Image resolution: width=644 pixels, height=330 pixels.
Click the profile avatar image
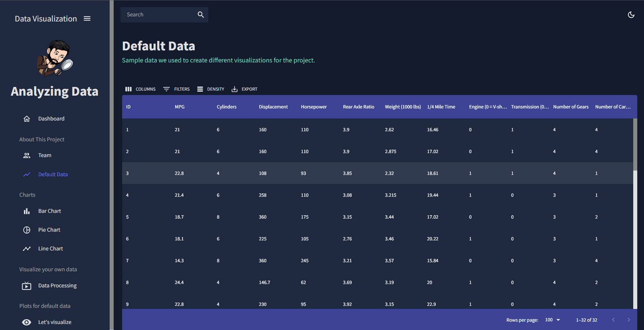click(x=55, y=58)
